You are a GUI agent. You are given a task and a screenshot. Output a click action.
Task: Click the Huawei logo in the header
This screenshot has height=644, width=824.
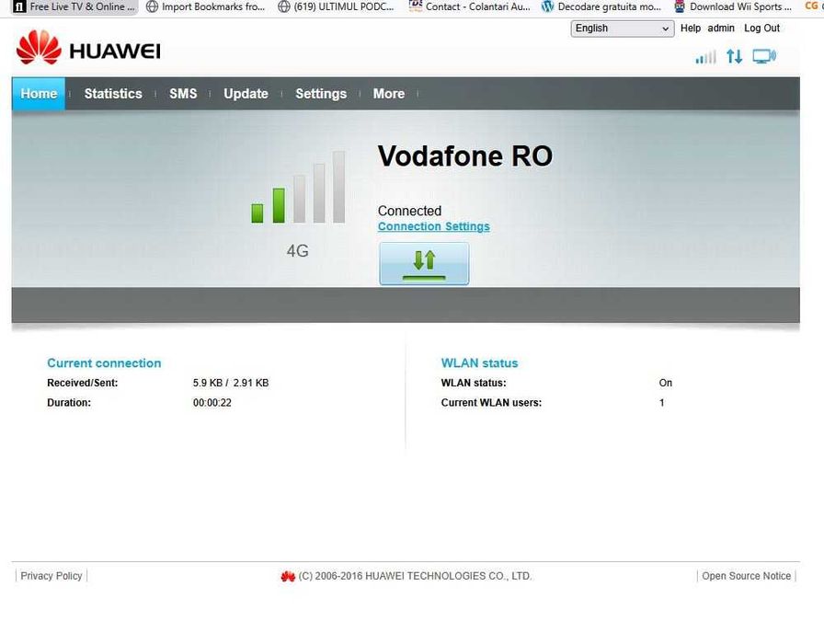click(88, 48)
